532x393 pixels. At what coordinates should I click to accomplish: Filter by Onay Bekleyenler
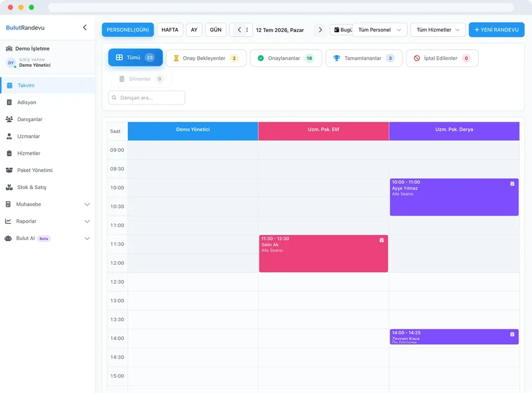[206, 58]
